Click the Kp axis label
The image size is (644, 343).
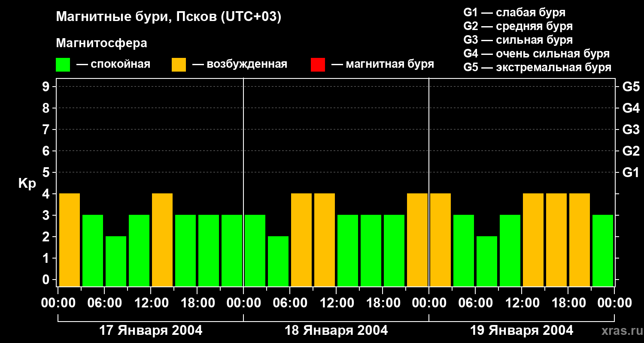click(27, 183)
